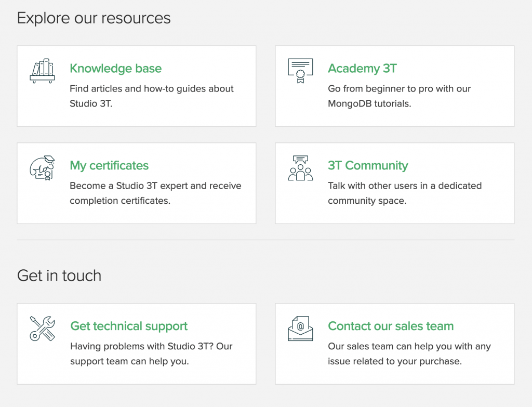Click the 'Get in touch' heading

[x=59, y=275]
